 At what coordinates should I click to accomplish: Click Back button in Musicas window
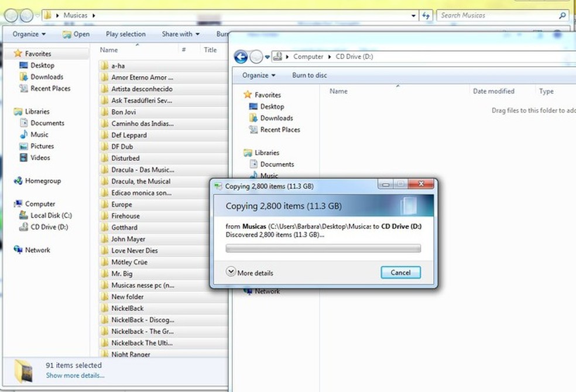(11, 15)
